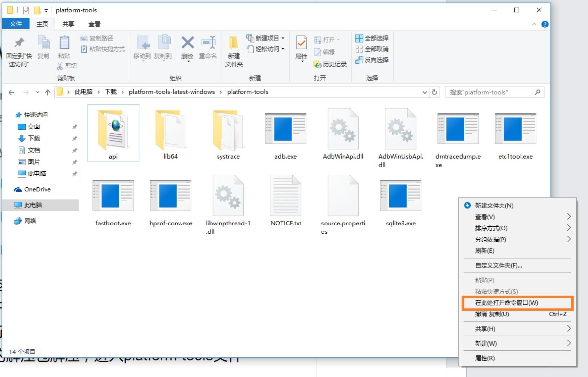Select the libwinpthread-1.dll file
588x377 pixels.
pyautogui.click(x=228, y=204)
